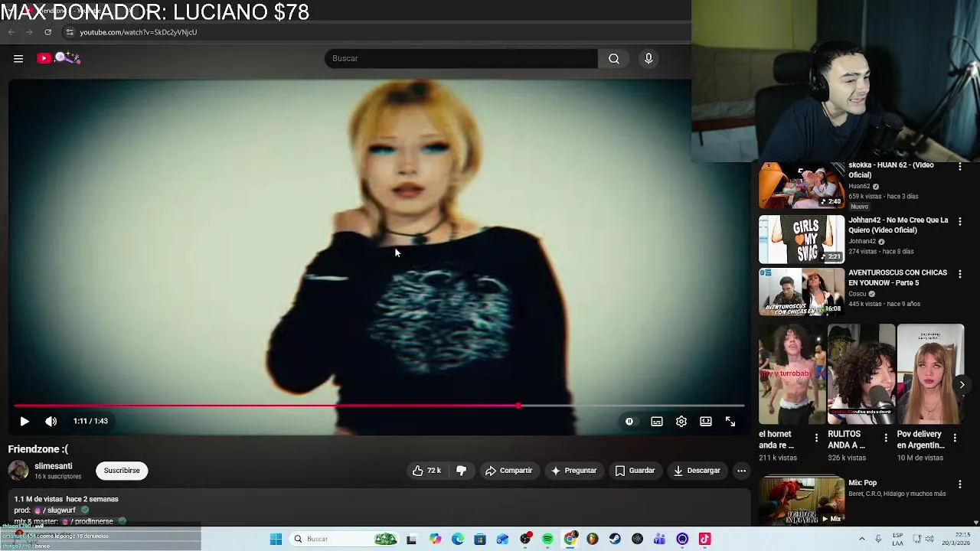Open the el hornet short
Viewport: 980px width, 551px height.
coord(792,374)
